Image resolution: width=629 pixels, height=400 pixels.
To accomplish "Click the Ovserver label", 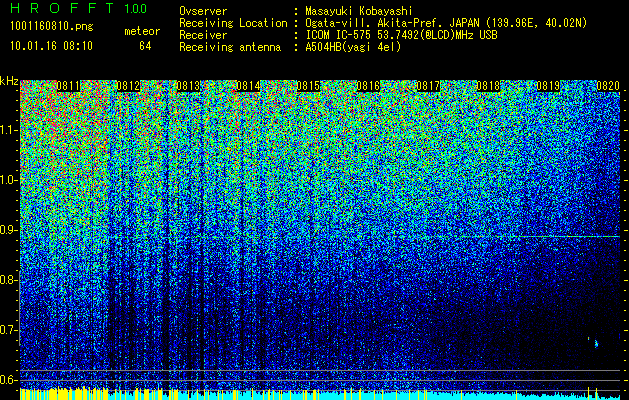I will point(203,11).
